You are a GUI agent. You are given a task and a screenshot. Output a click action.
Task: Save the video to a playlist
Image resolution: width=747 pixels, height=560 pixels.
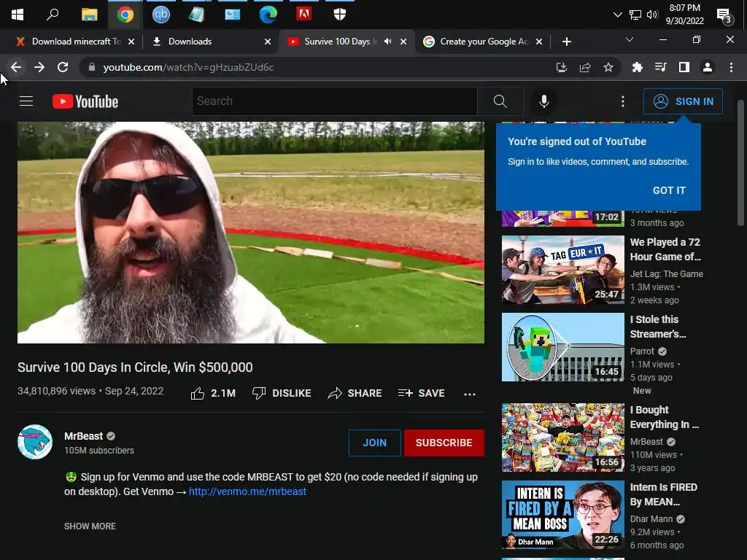tap(421, 393)
